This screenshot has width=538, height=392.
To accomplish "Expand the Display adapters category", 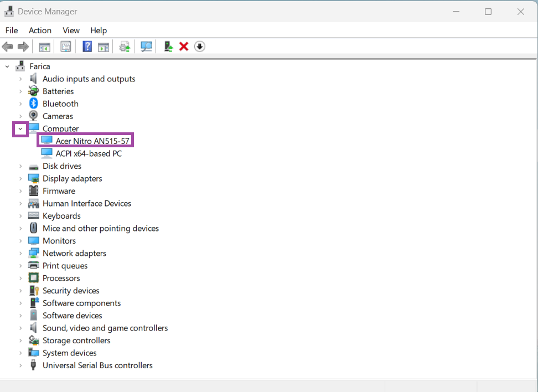I will tap(20, 179).
